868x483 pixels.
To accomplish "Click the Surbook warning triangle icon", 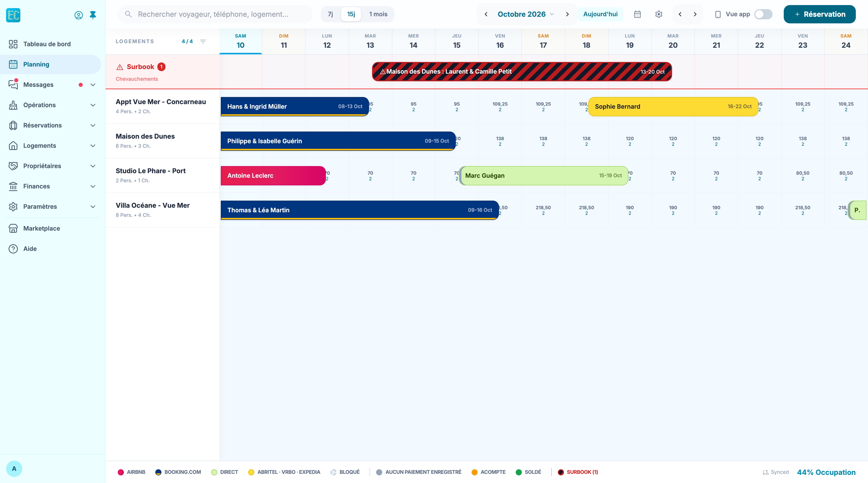I will [x=120, y=67].
